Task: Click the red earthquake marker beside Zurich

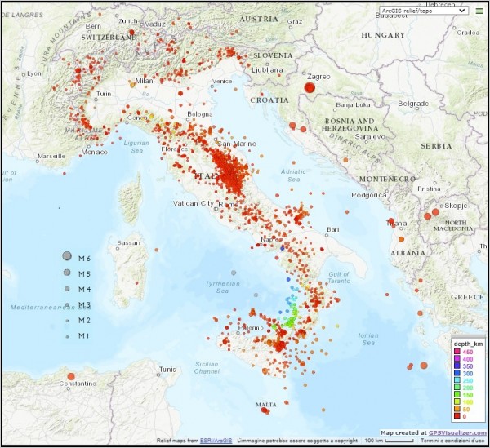Action: point(131,32)
